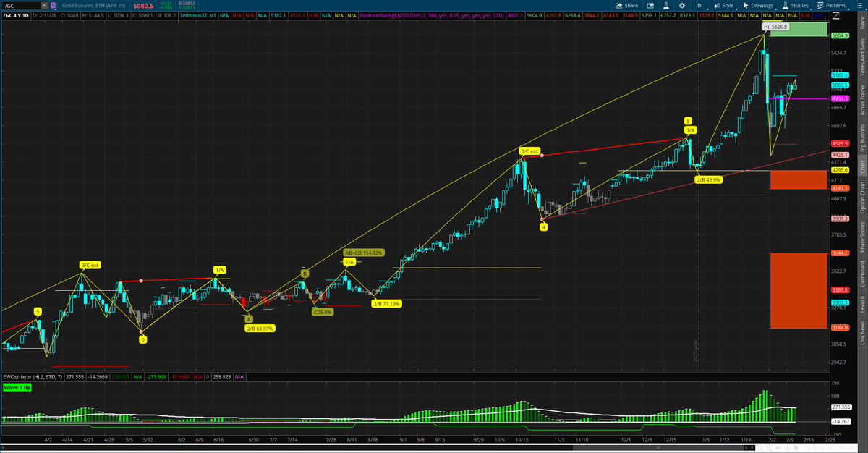Click the 2/9 date on time axis
The image size is (868, 453).
click(x=791, y=439)
